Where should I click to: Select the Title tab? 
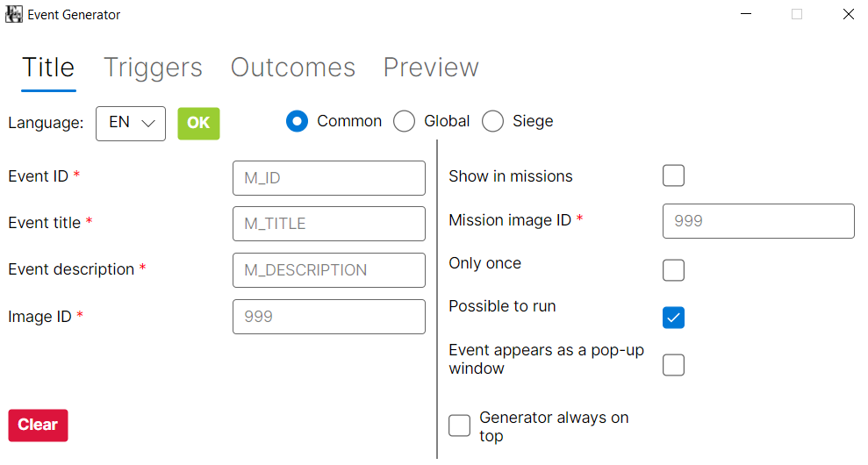(48, 68)
